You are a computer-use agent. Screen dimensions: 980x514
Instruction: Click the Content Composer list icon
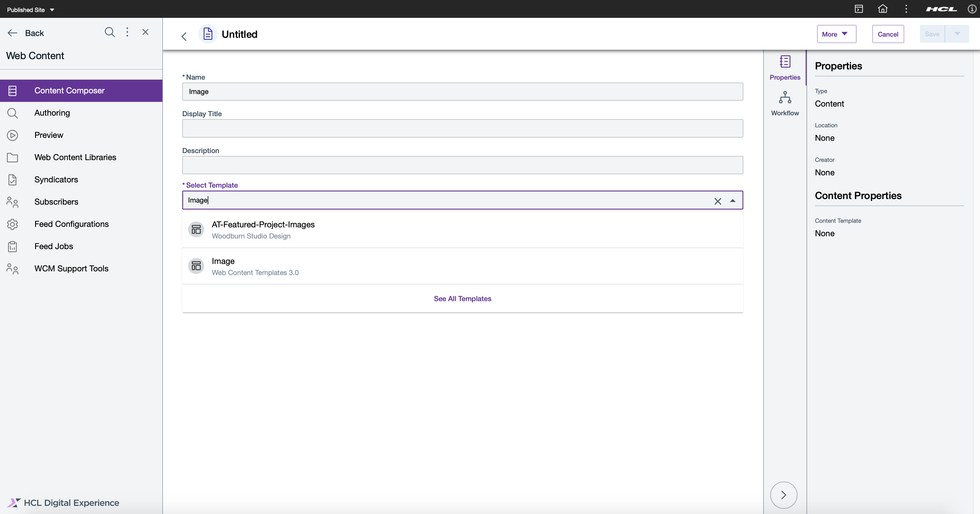[x=13, y=91]
